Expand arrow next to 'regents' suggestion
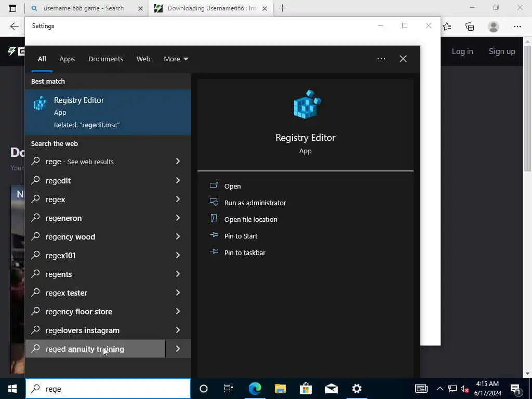Viewport: 532px width, 399px height. (x=178, y=273)
